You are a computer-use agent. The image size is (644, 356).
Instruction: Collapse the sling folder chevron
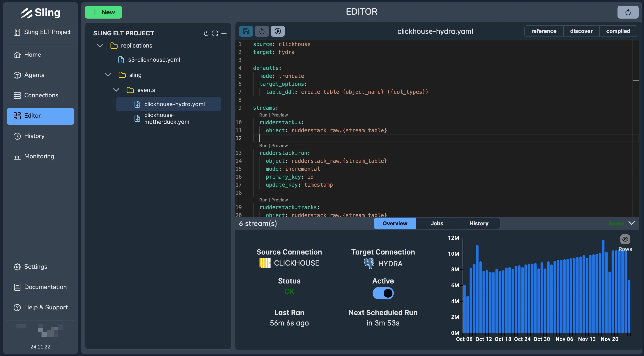point(108,75)
